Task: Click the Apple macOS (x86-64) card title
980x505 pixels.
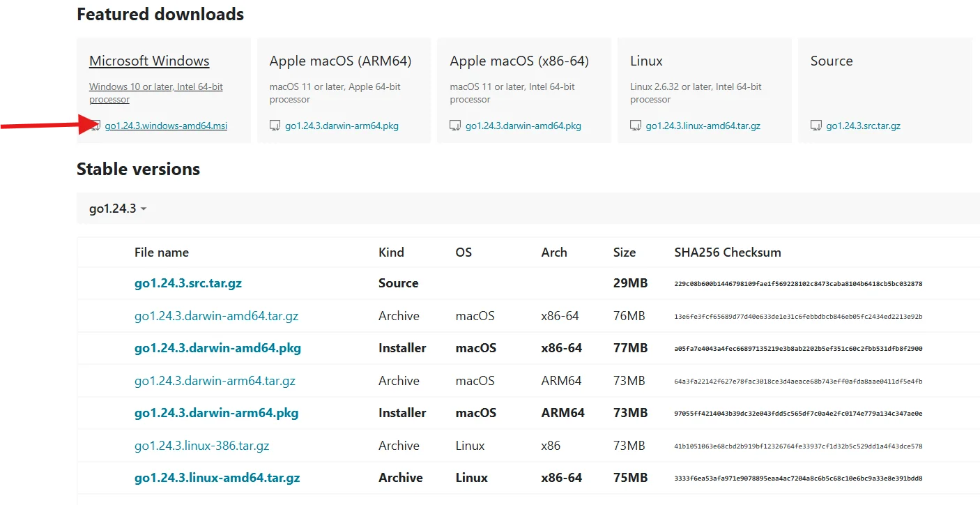Action: pyautogui.click(x=519, y=61)
